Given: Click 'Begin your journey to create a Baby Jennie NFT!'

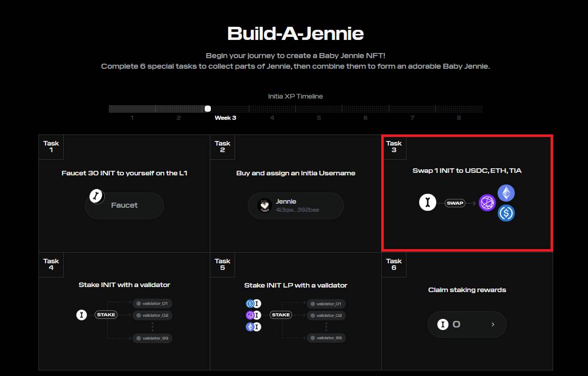Looking at the screenshot, I should [295, 56].
